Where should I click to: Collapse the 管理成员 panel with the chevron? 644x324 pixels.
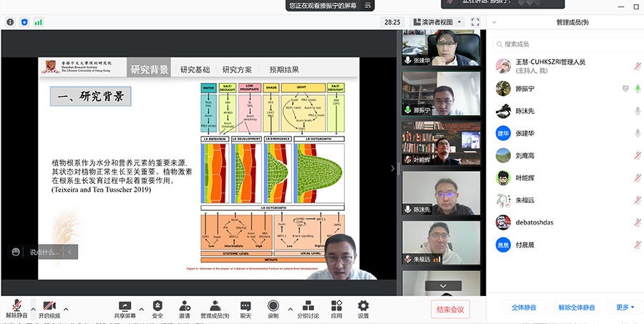click(x=494, y=22)
